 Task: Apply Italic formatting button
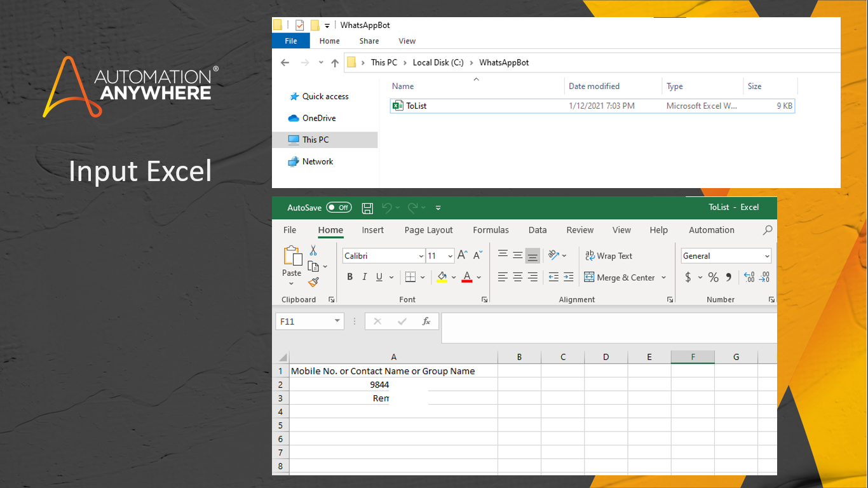[x=365, y=277]
